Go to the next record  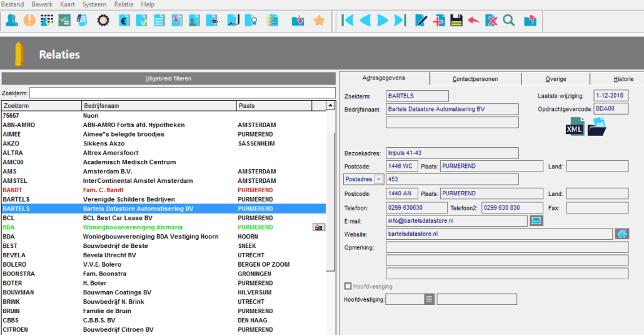coord(383,20)
